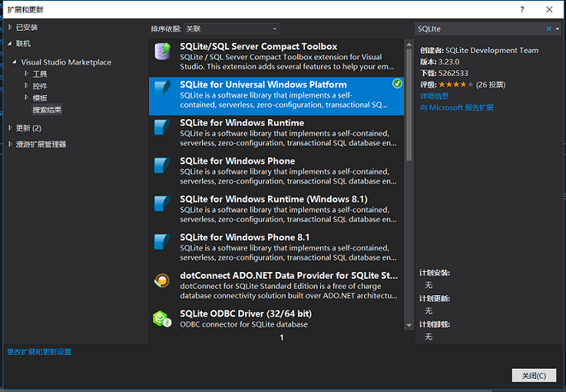The height and width of the screenshot is (392, 566).
Task: Expand the 漫游扩展管理器 node
Action: click(x=10, y=144)
